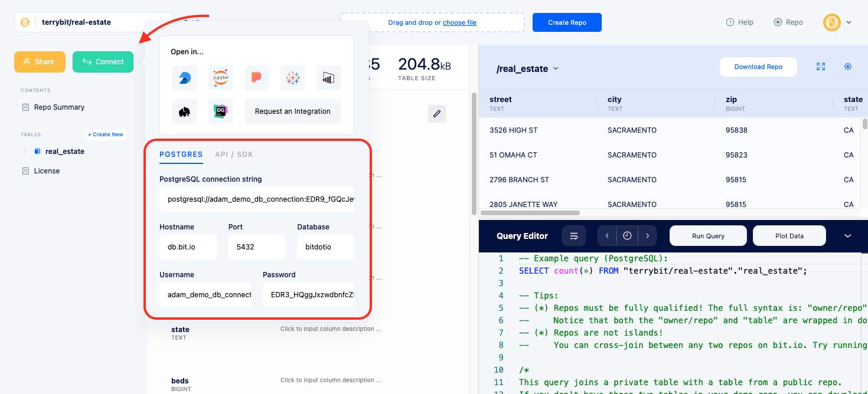Open query history clock icon

pos(627,236)
